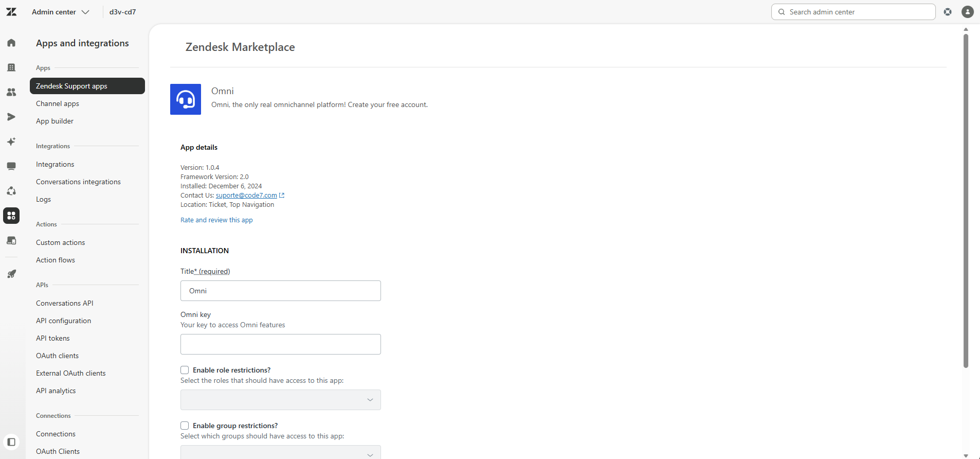Image resolution: width=980 pixels, height=459 pixels.
Task: Open External OAuth clients
Action: click(x=70, y=373)
